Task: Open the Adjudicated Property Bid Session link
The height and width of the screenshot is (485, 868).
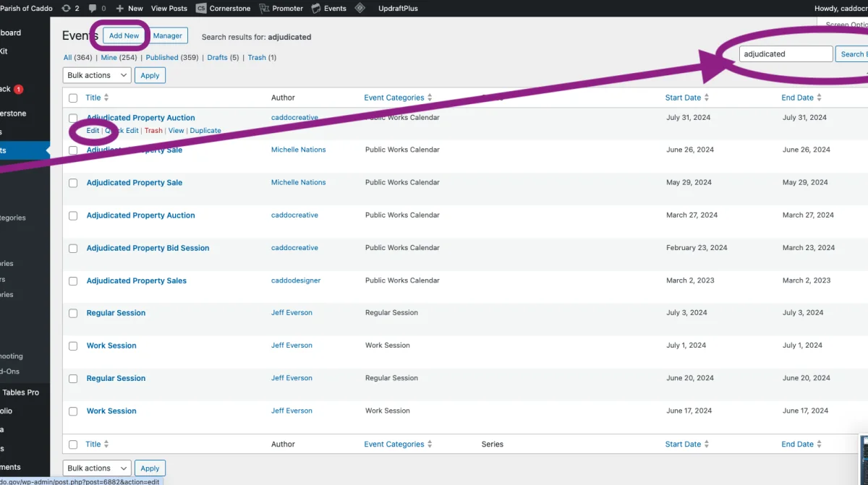Action: (x=148, y=248)
